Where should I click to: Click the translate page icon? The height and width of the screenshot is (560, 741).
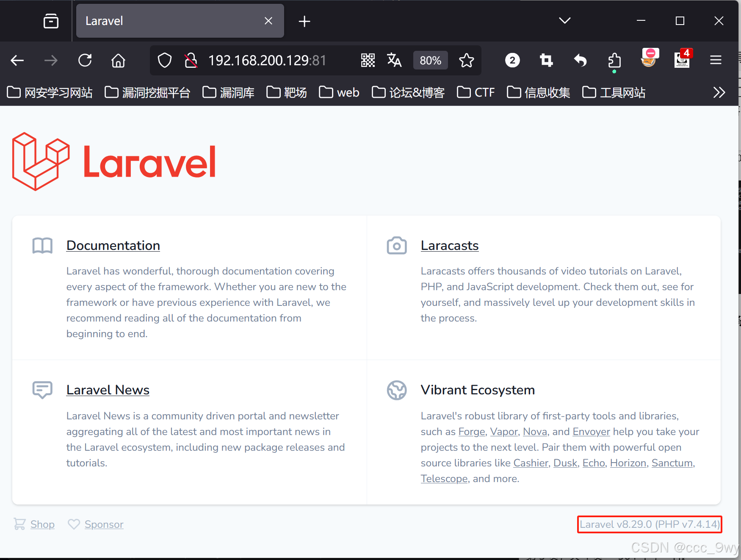[x=394, y=61]
